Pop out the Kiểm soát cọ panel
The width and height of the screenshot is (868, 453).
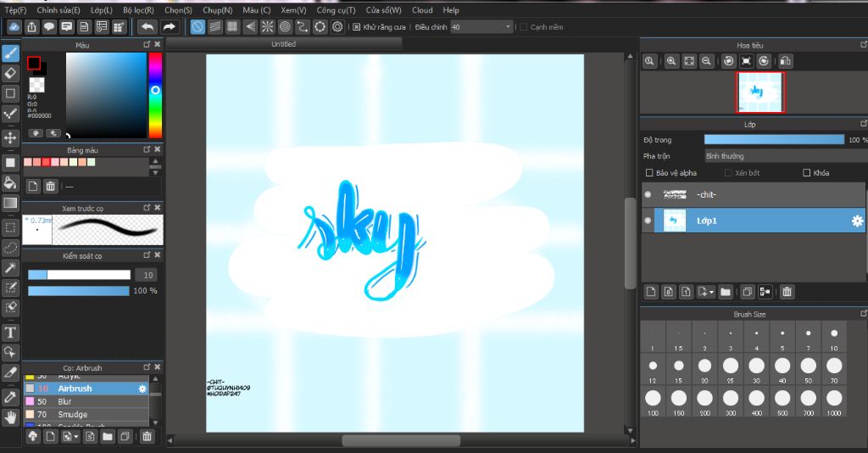tap(147, 254)
